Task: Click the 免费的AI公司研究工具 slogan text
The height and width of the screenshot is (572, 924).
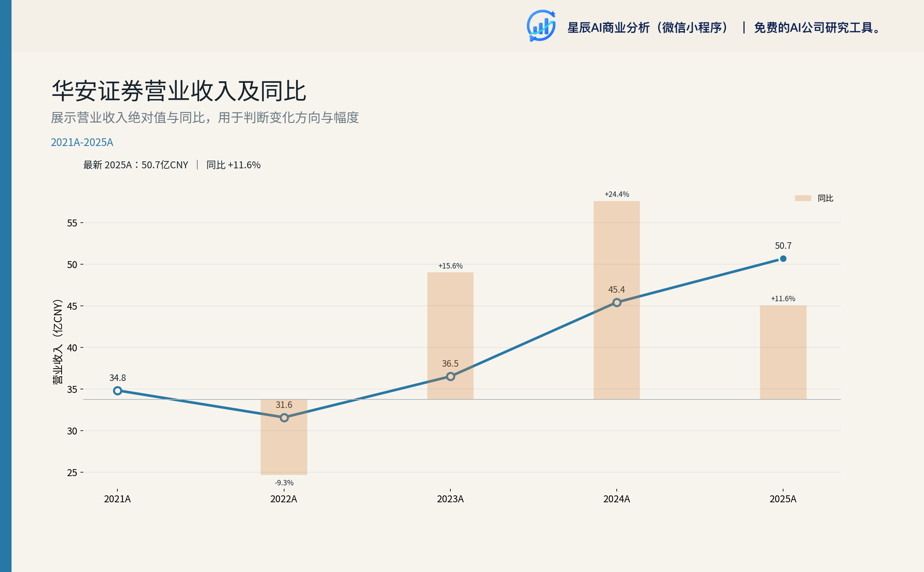Action: [818, 28]
